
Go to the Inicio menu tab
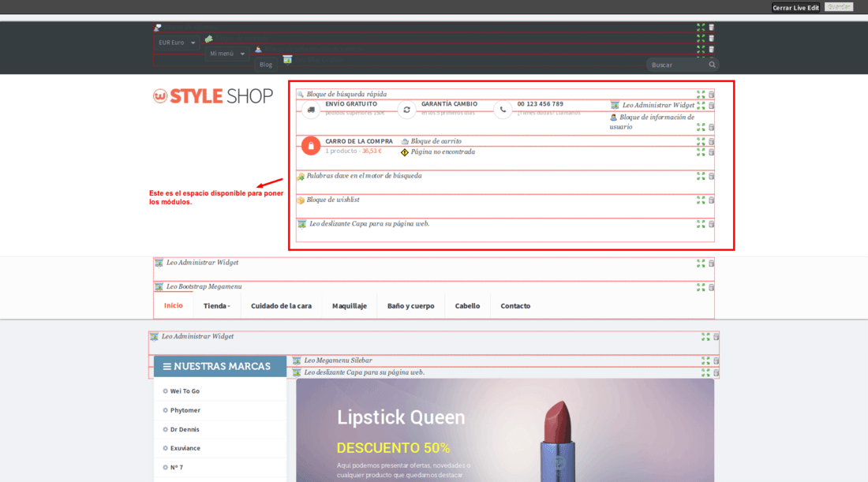(174, 305)
